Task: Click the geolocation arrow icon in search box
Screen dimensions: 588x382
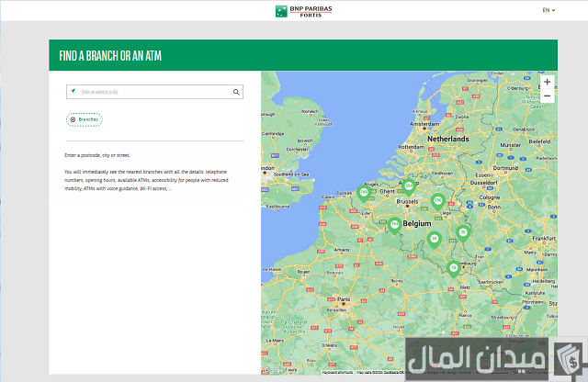Action: coord(73,92)
